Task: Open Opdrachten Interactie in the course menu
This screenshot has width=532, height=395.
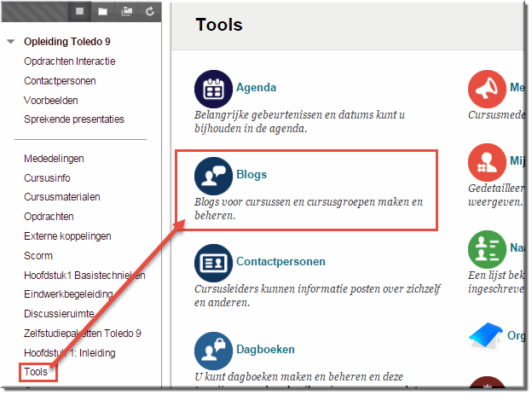Action: [x=70, y=61]
